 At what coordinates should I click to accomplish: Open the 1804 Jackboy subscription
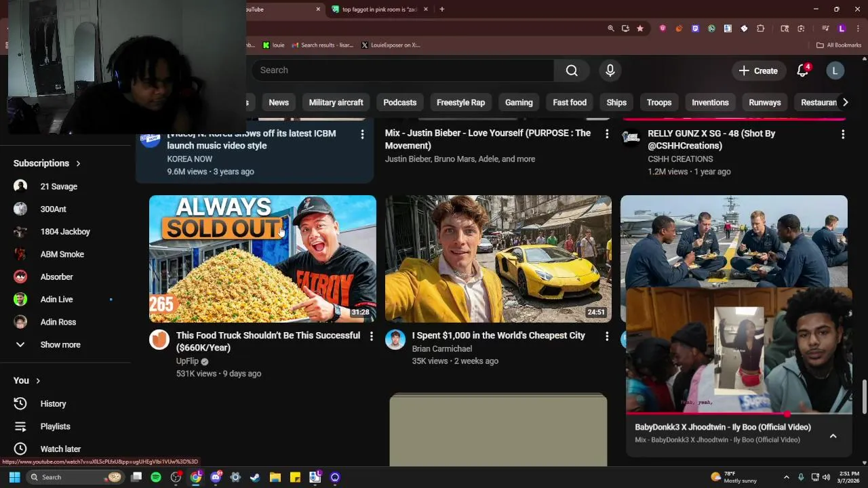(65, 232)
